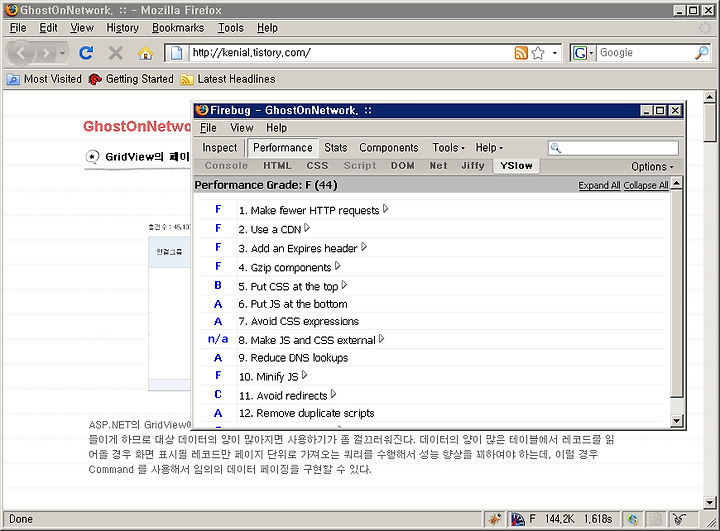Open the Firebug Options dropdown
720x531 pixels.
click(x=652, y=167)
